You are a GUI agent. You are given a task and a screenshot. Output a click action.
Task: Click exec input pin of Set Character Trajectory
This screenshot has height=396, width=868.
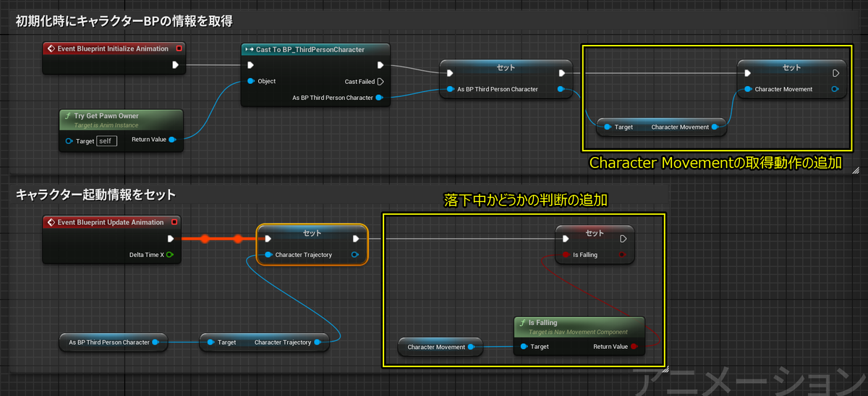(x=268, y=238)
